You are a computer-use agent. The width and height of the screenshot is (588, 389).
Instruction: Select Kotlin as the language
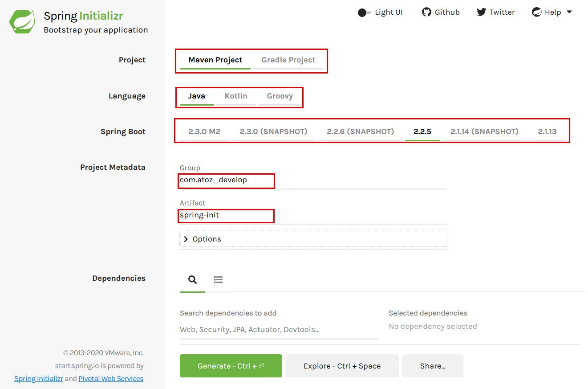(236, 95)
